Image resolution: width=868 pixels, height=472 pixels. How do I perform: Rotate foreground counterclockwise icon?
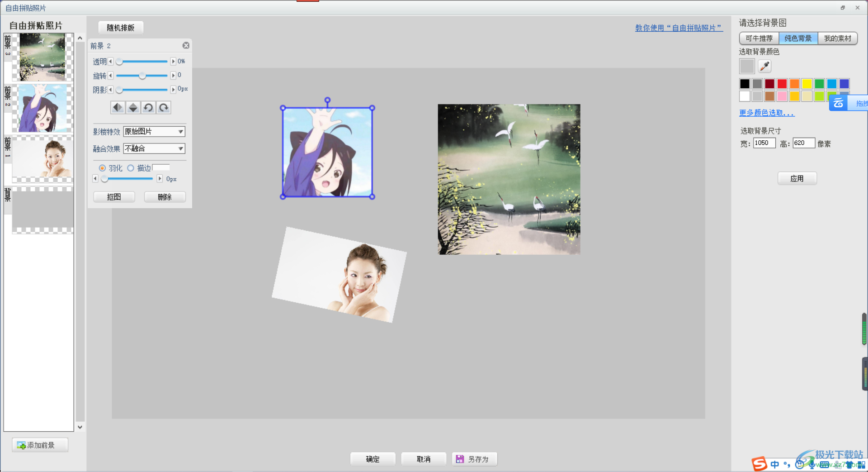[x=148, y=107]
